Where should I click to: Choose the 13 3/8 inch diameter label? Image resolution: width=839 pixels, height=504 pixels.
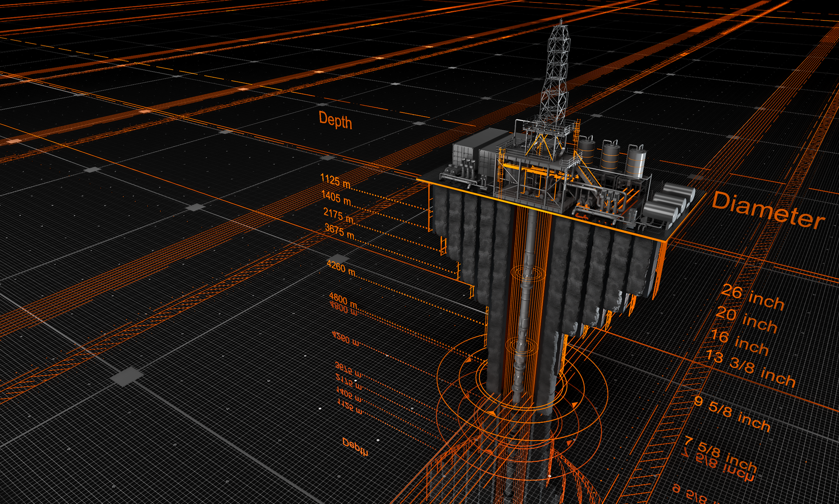[x=750, y=368]
